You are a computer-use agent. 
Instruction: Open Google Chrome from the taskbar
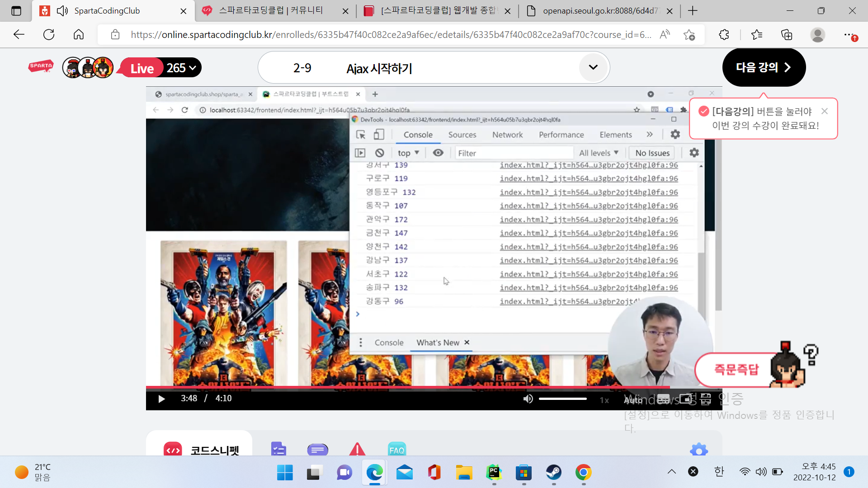click(x=583, y=473)
